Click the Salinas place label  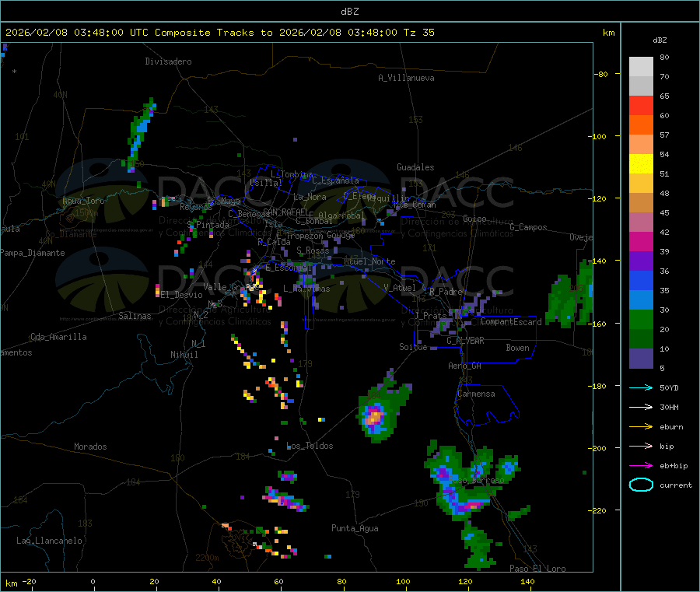point(135,316)
